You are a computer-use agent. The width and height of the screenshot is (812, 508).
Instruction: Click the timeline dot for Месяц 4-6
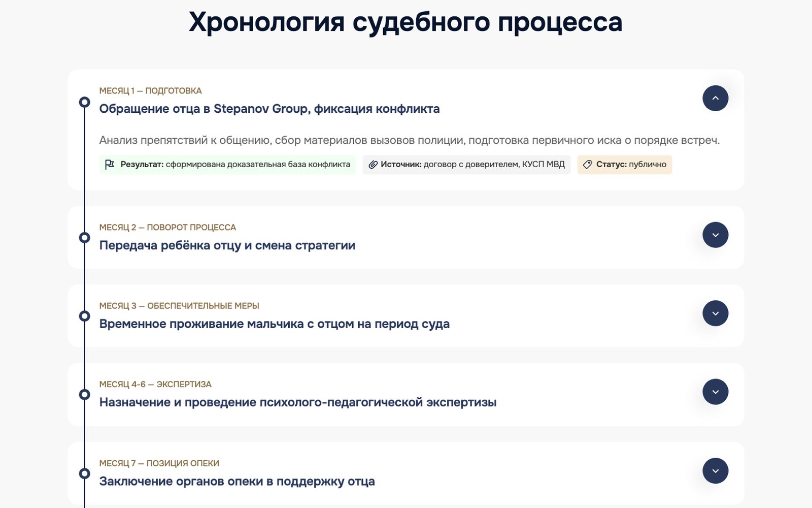click(x=85, y=394)
